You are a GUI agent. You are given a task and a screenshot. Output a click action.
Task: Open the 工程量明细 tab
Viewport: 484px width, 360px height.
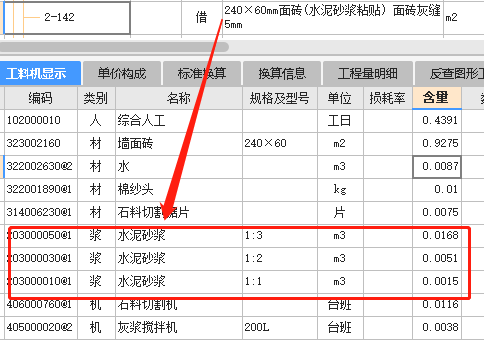(368, 73)
